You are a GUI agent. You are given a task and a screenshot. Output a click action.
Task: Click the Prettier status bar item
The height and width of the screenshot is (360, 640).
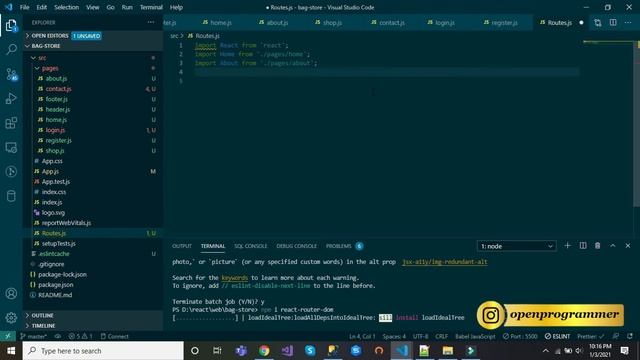coord(590,336)
